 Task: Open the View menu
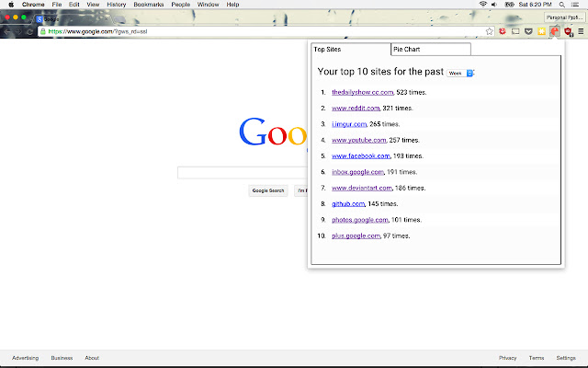click(x=93, y=5)
